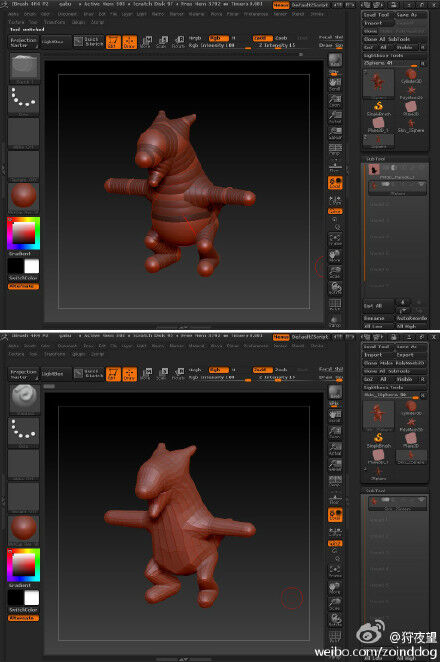Click BPR render icon in lower screenshot
440x662 pixels.
coord(335,393)
